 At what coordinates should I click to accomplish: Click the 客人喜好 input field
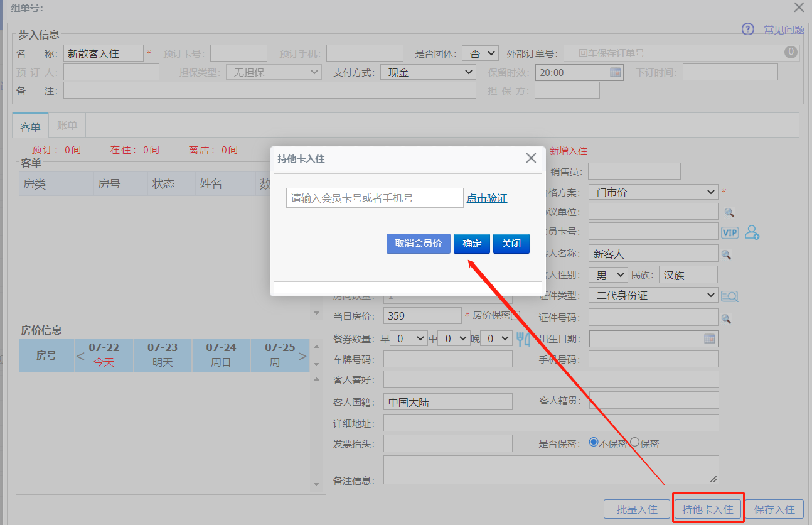tap(551, 379)
